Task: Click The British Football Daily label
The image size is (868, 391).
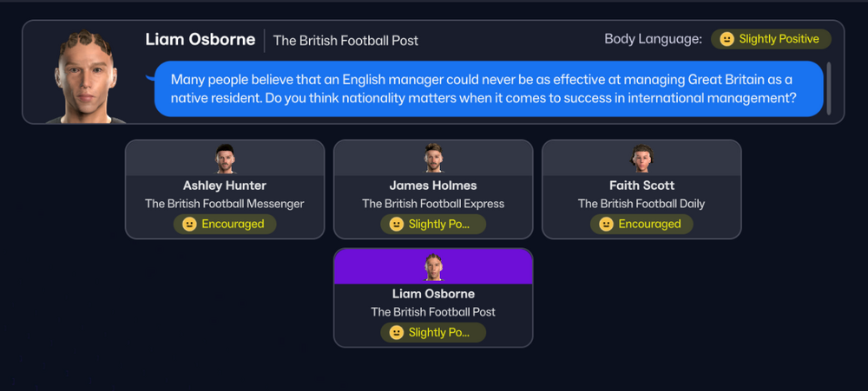Action: tap(641, 204)
